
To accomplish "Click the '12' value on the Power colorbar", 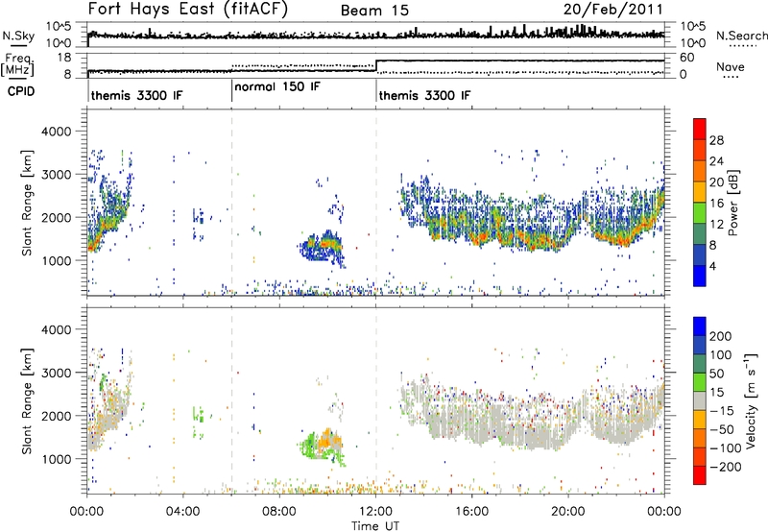I will [x=716, y=225].
